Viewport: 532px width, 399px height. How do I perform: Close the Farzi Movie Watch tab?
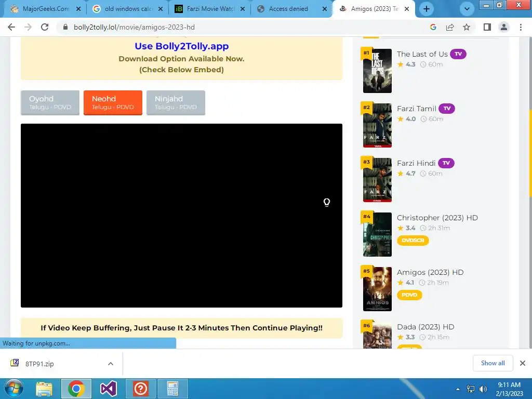pos(243,9)
